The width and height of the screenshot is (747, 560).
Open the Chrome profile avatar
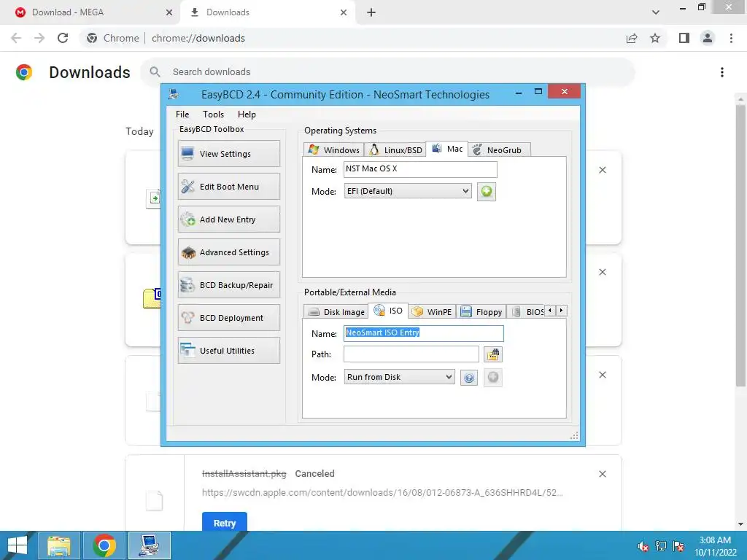pyautogui.click(x=708, y=38)
